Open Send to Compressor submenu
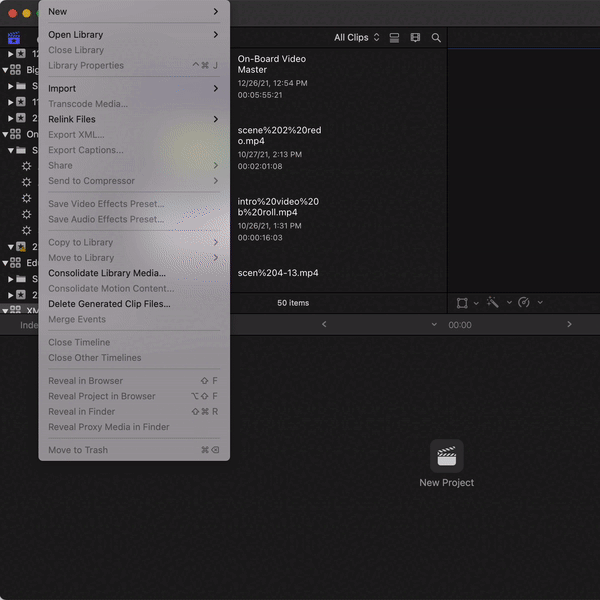 click(134, 181)
